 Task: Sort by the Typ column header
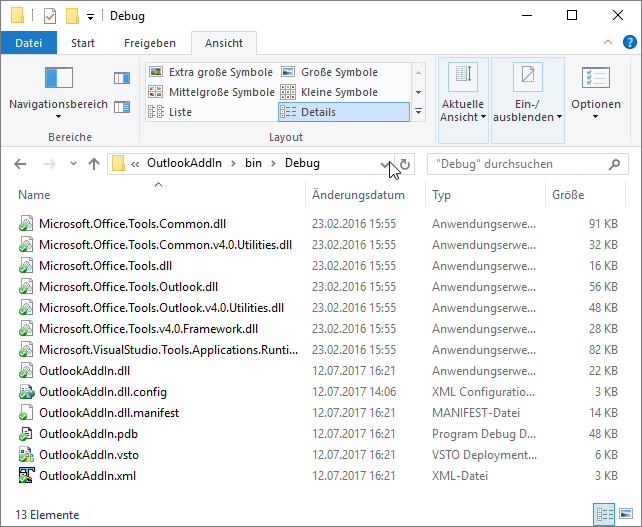441,195
